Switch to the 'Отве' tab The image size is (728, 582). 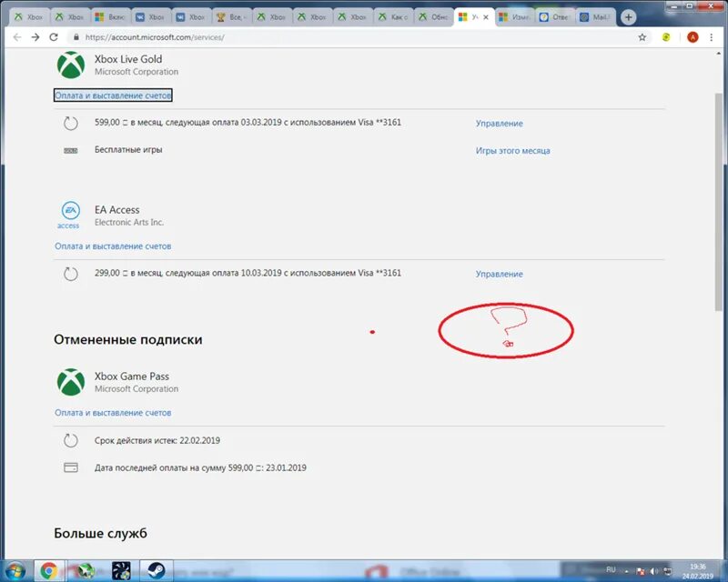tap(555, 17)
